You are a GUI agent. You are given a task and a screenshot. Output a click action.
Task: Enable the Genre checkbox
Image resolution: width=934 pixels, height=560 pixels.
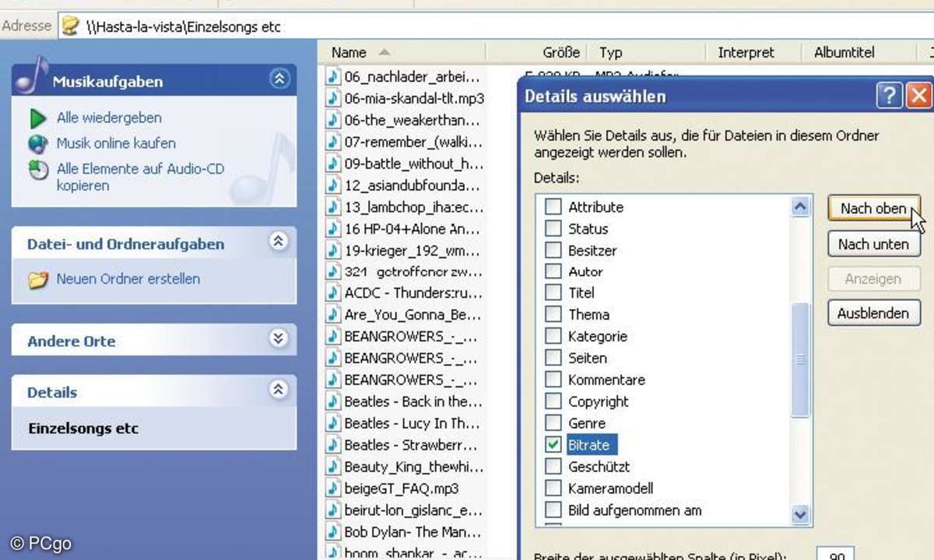(x=553, y=423)
